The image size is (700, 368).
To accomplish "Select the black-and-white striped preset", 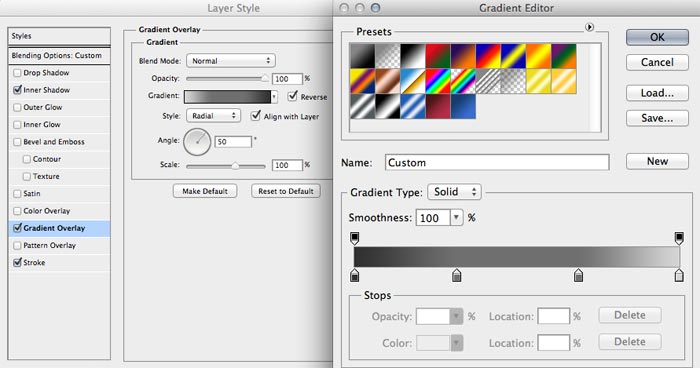I will (x=388, y=106).
